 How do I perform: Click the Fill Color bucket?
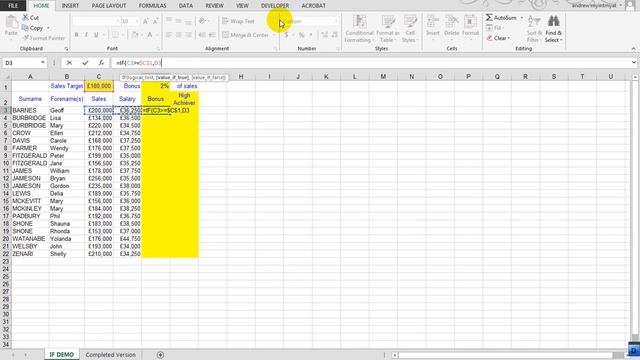pyautogui.click(x=135, y=35)
